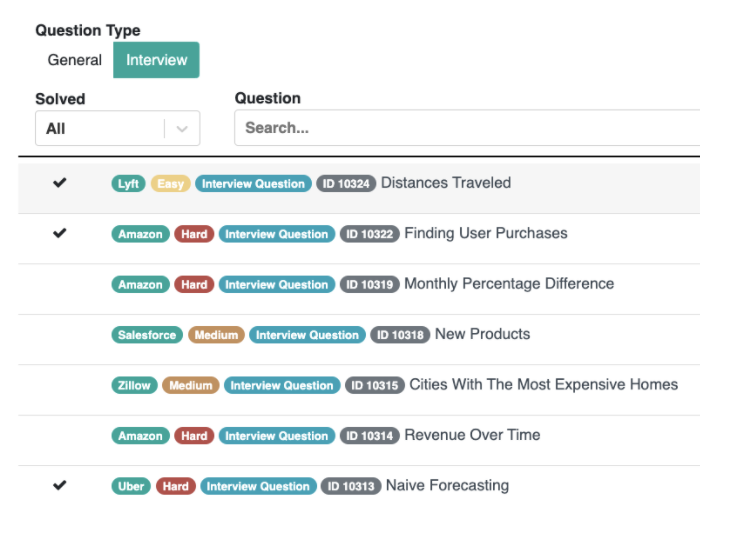This screenshot has width=740, height=534.
Task: Click the ID 10324 badge
Action: [x=346, y=184]
